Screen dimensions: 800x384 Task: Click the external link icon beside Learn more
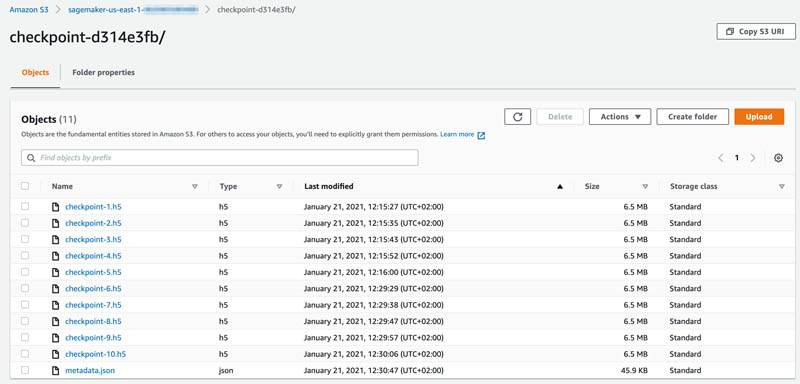pos(481,135)
